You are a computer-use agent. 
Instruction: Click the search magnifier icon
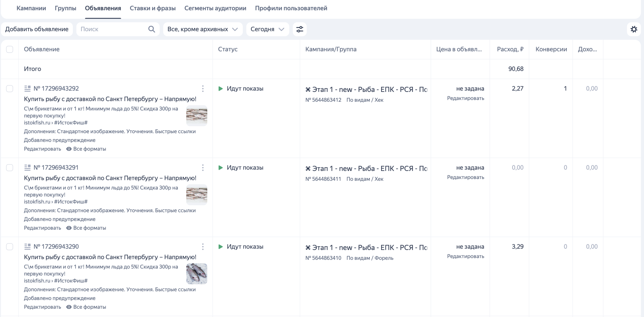coord(151,29)
